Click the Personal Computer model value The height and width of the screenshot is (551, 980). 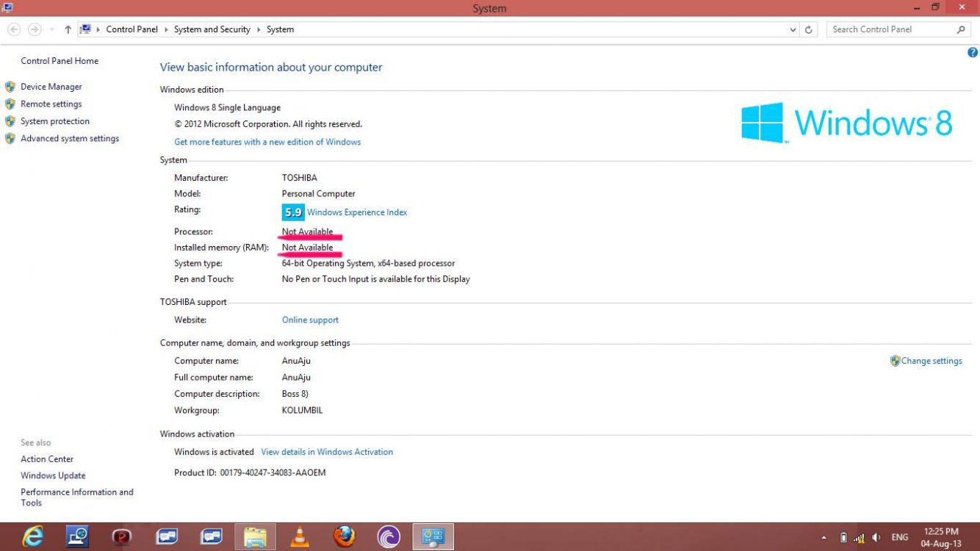pyautogui.click(x=318, y=194)
